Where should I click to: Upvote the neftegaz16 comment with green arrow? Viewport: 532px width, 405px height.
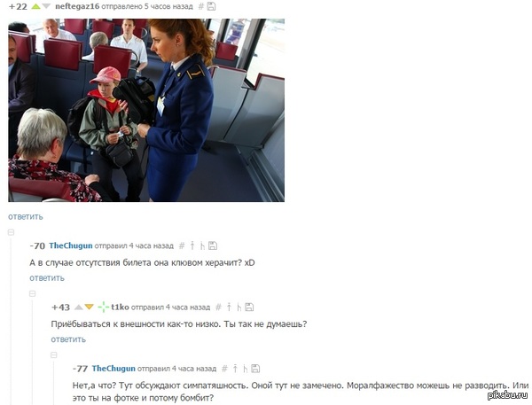[35, 6]
